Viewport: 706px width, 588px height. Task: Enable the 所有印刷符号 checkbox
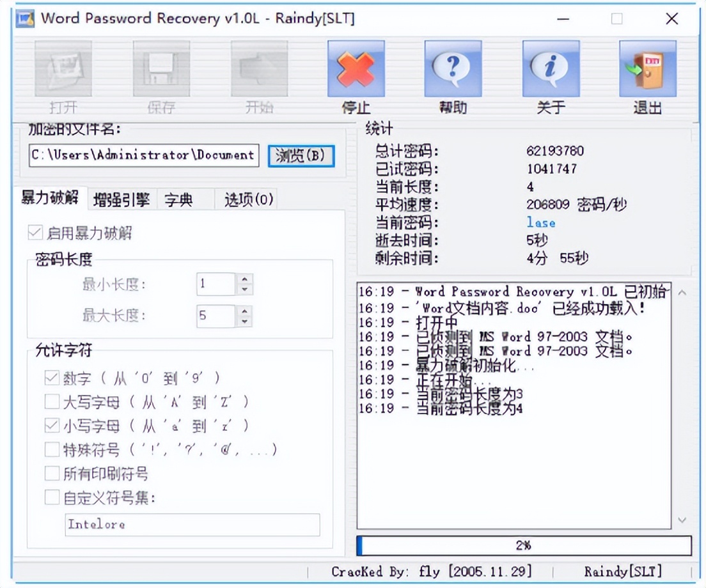52,474
